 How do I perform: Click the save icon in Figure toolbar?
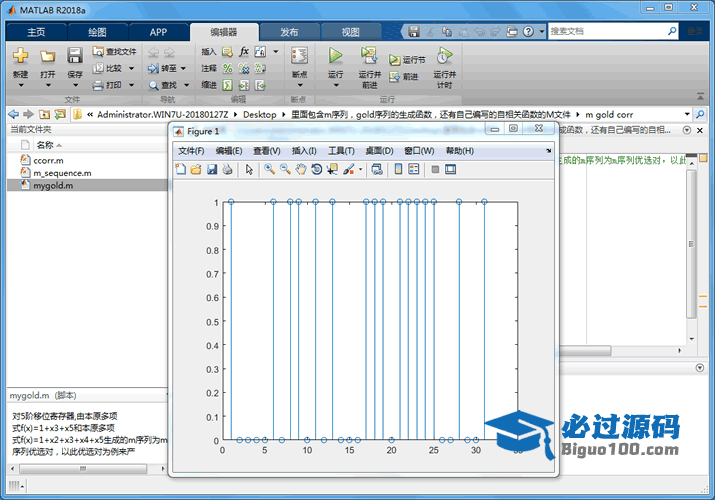coord(212,169)
